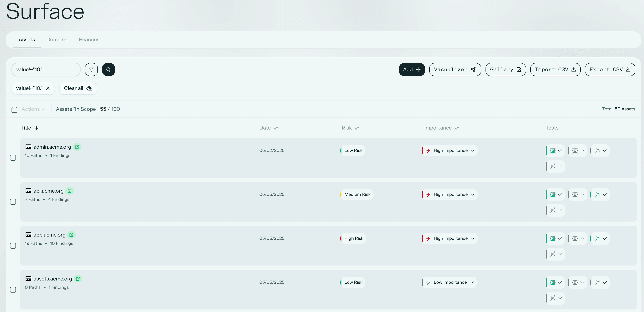Click app.acme.org first green scan test icon

(x=553, y=239)
